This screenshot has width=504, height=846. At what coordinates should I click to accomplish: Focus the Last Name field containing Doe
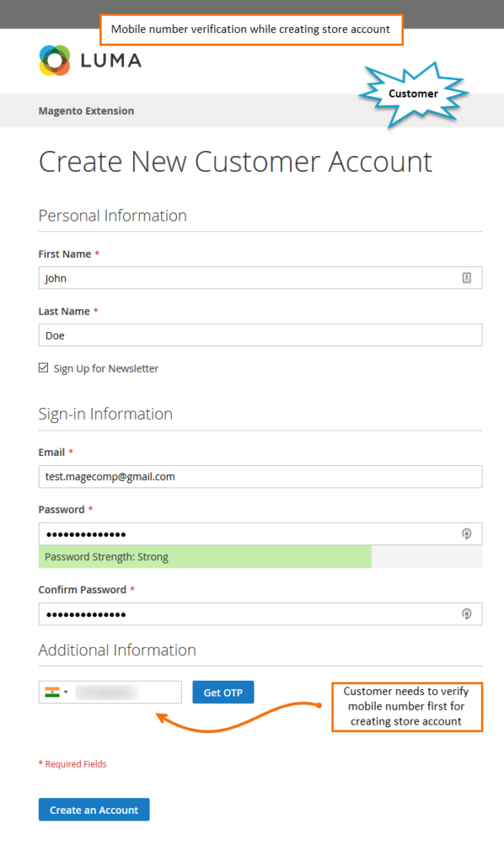click(260, 335)
